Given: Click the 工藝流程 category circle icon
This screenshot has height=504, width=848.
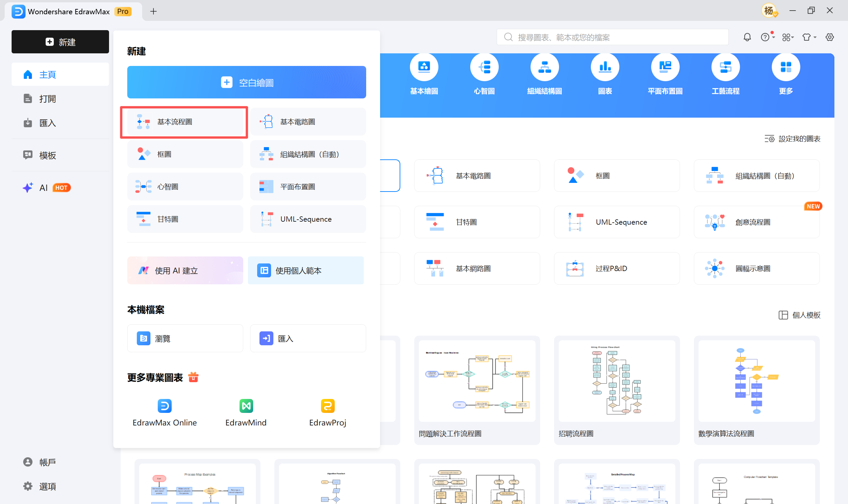Looking at the screenshot, I should (725, 67).
